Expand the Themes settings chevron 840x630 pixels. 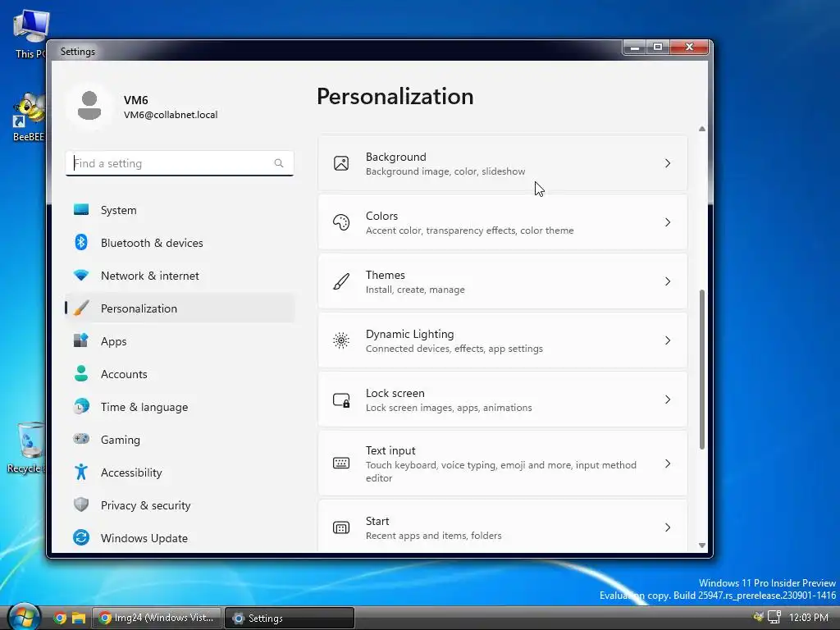pos(668,281)
